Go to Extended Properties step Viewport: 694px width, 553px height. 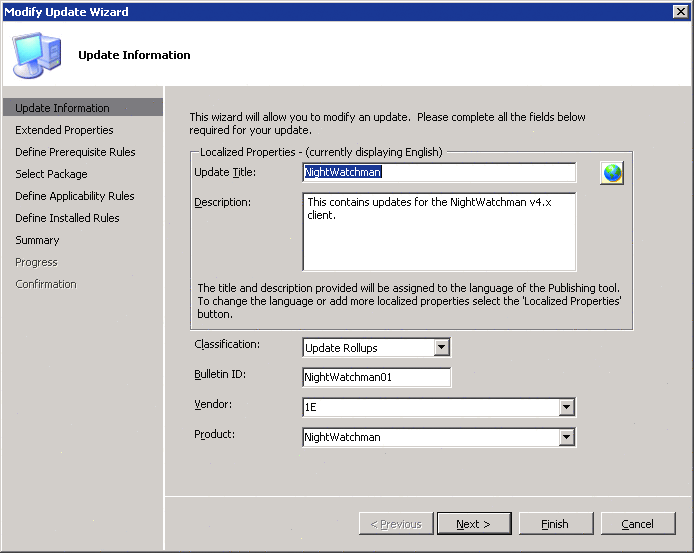(x=64, y=130)
